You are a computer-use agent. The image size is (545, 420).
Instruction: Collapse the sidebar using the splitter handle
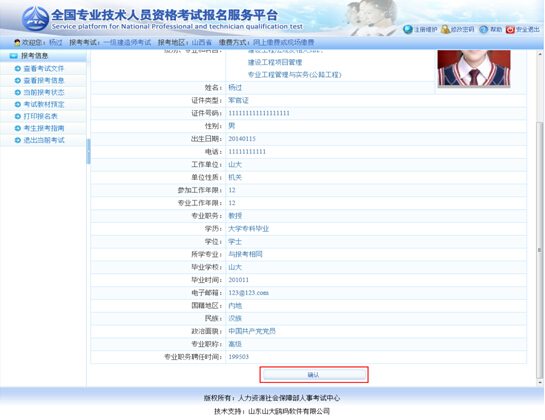pyautogui.click(x=88, y=151)
